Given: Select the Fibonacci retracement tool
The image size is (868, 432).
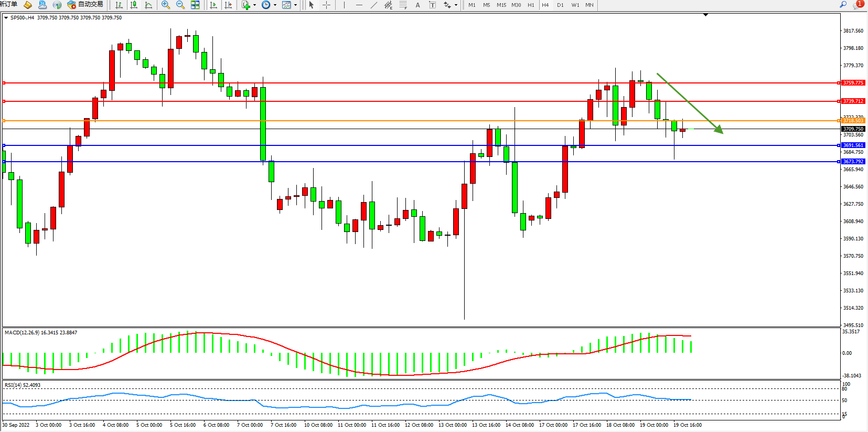Looking at the screenshot, I should pos(403,5).
